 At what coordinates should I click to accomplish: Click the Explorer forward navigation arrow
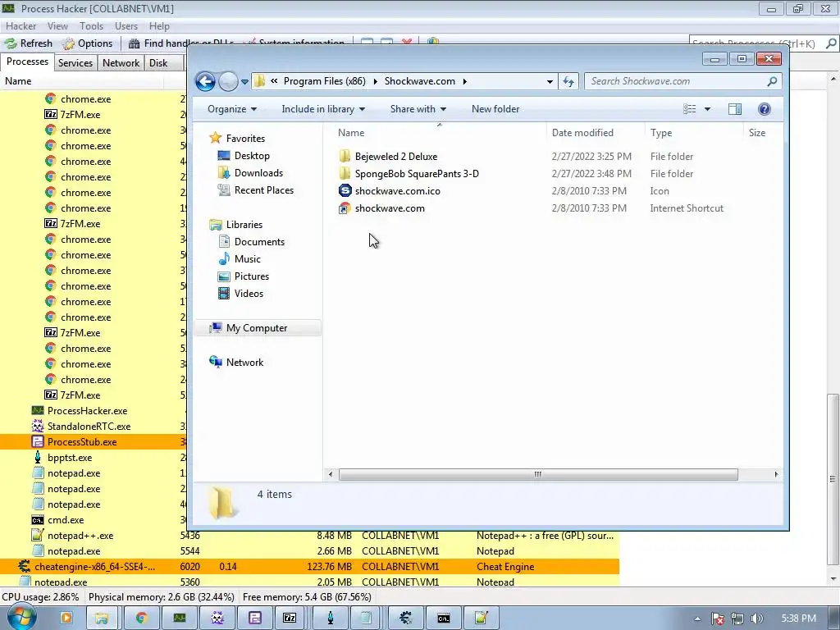tap(228, 81)
